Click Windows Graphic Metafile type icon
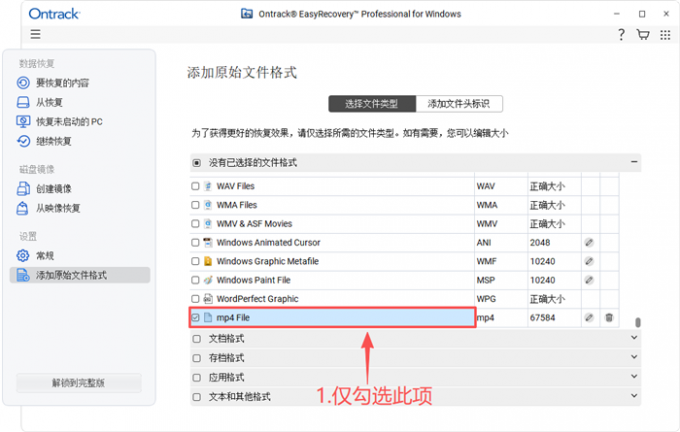This screenshot has width=680, height=432. [208, 261]
